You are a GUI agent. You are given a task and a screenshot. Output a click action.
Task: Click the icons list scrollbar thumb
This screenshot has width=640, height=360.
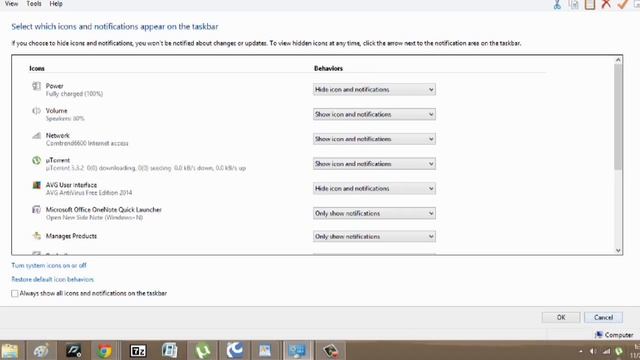(618, 117)
